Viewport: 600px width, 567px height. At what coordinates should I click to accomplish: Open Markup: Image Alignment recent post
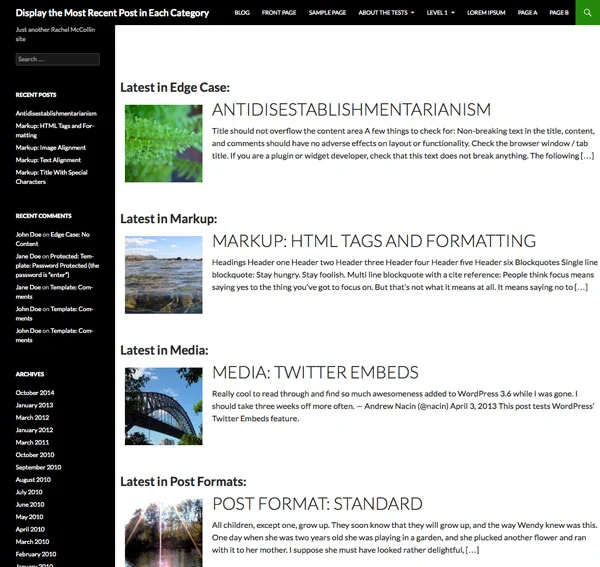50,147
